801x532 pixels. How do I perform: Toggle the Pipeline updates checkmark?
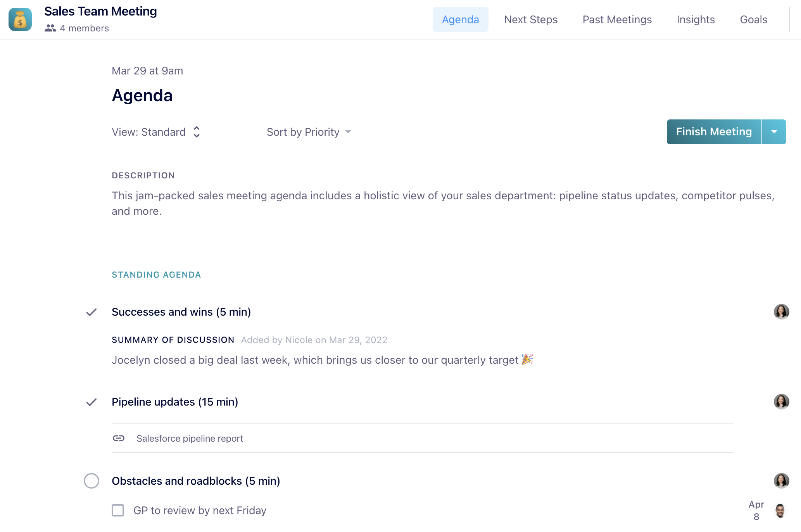[x=92, y=401]
